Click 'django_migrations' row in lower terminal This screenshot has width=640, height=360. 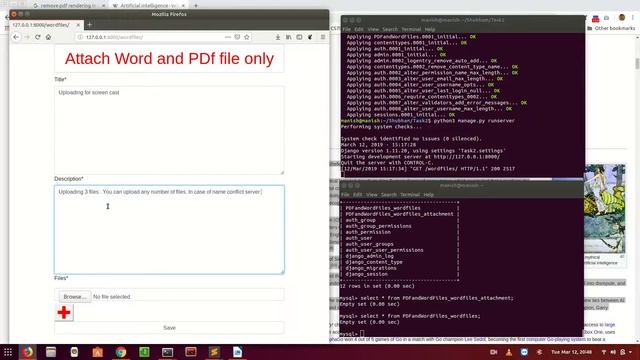pos(371,268)
